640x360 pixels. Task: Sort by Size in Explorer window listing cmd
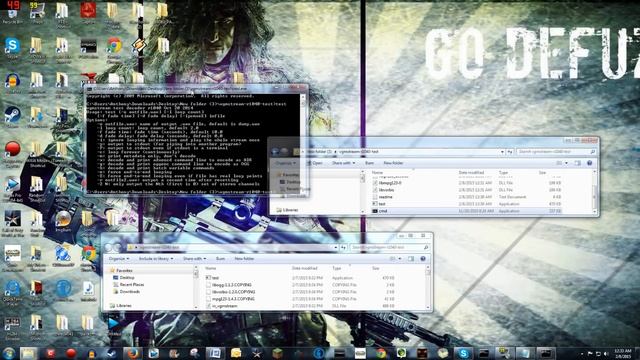tap(542, 173)
